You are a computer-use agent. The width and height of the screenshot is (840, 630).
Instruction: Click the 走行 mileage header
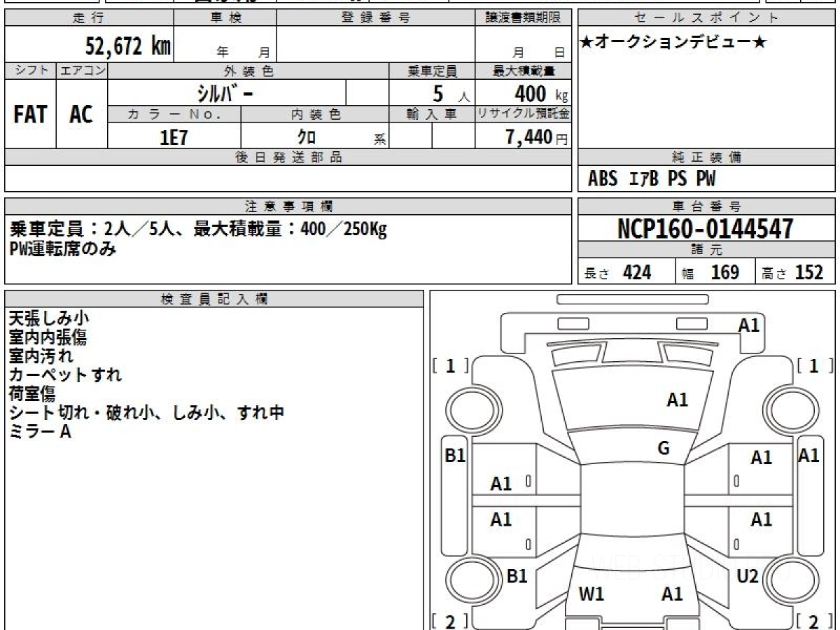[88, 19]
